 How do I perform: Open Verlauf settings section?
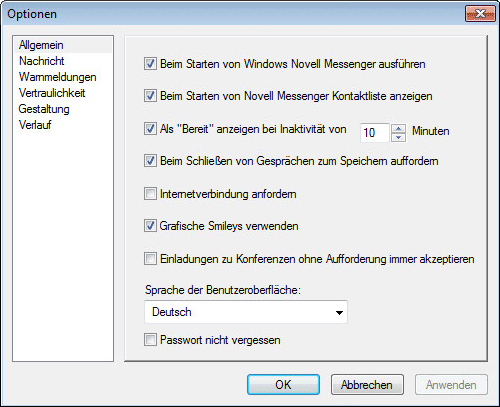[x=35, y=125]
